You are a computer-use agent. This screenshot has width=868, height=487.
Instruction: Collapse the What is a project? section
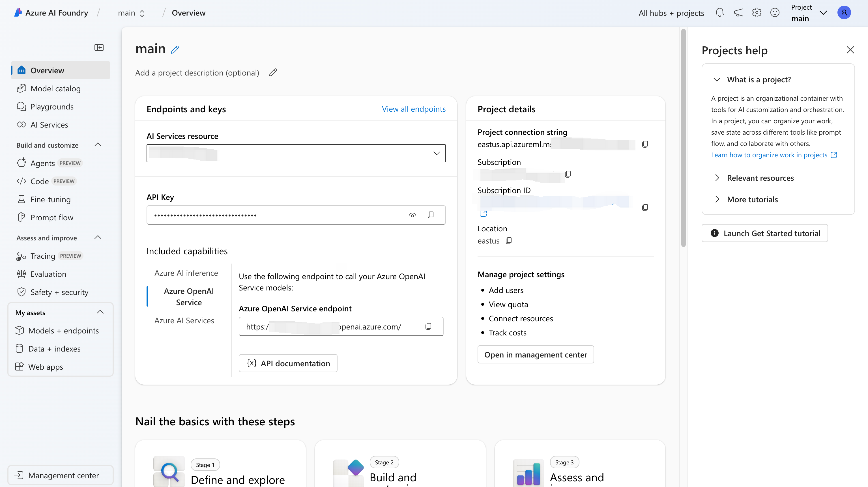click(x=717, y=79)
